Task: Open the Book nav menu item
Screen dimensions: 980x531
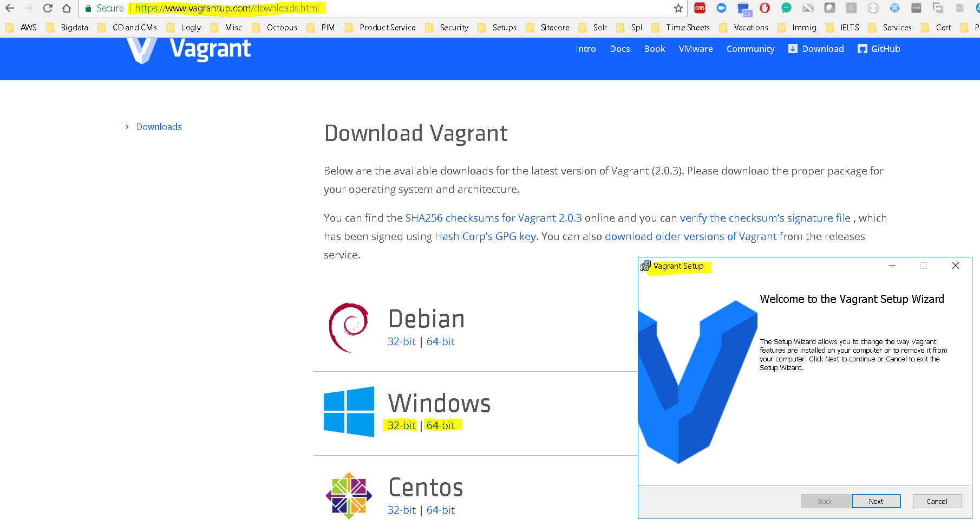Action: [655, 49]
